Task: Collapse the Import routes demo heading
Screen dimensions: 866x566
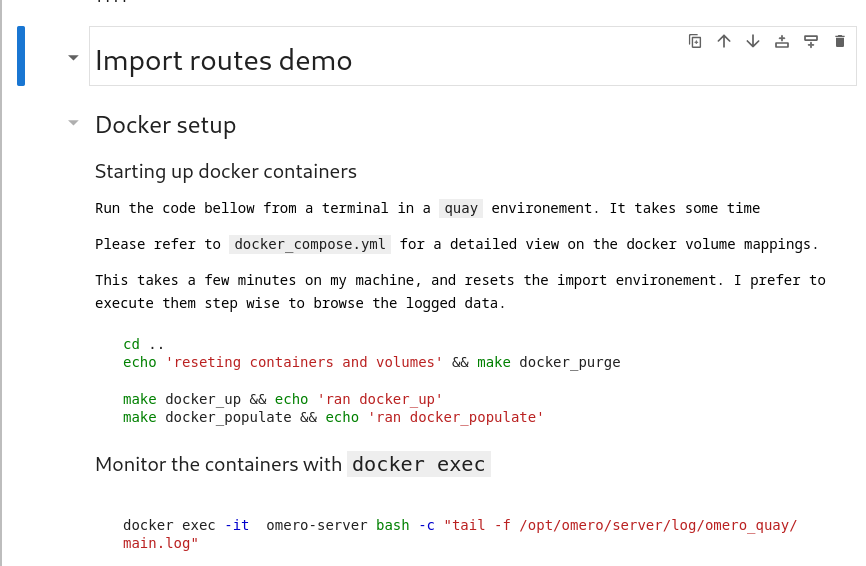Action: (73, 58)
